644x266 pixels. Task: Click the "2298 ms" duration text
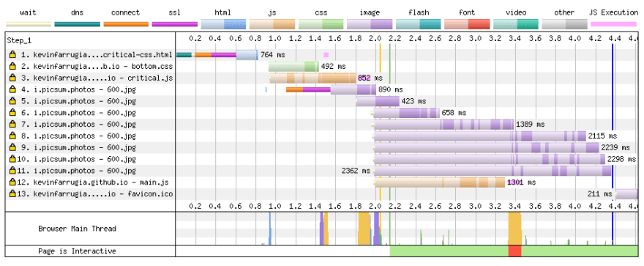(x=621, y=159)
